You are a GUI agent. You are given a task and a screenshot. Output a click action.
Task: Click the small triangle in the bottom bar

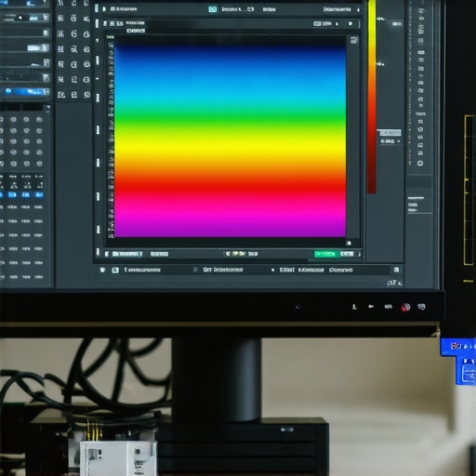272,271
